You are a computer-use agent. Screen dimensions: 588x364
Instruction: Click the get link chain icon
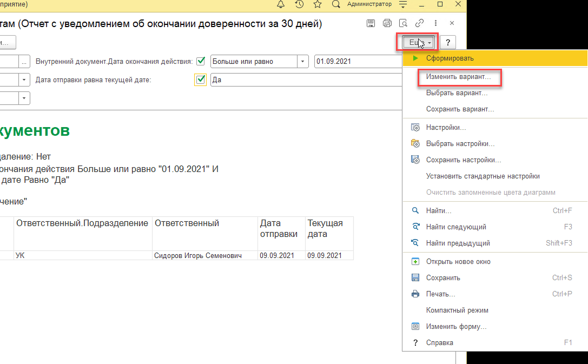pyautogui.click(x=419, y=23)
